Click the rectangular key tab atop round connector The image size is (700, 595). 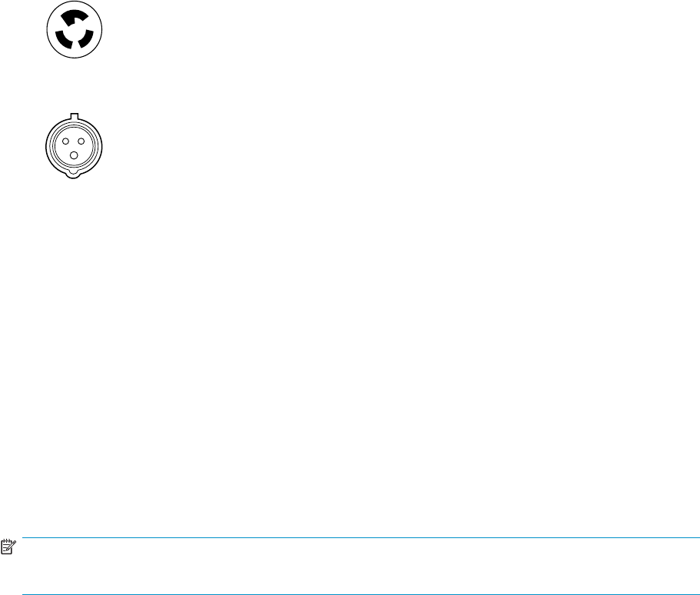pos(75,117)
